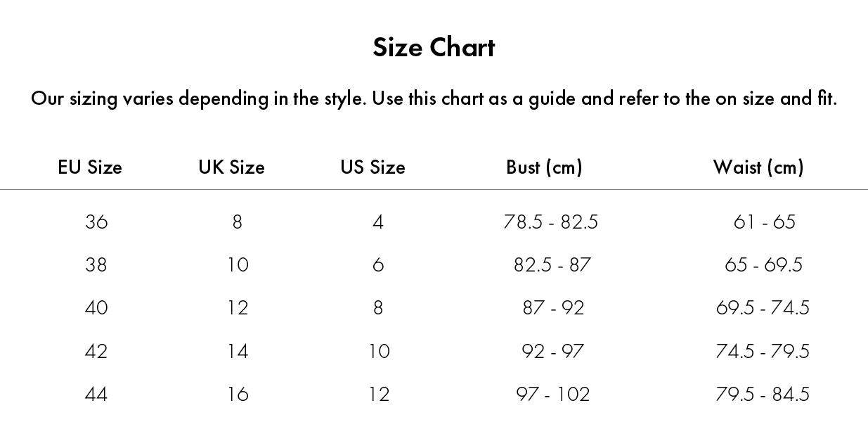Select EU size 42 cell
Image resolution: width=868 pixels, height=441 pixels.
click(x=96, y=351)
